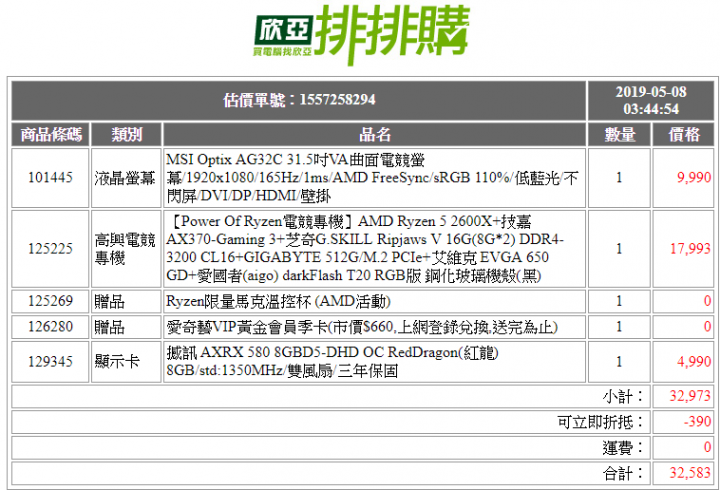Click the 贈品 cell in row 125269
Image resolution: width=720 pixels, height=490 pixels.
tap(126, 301)
